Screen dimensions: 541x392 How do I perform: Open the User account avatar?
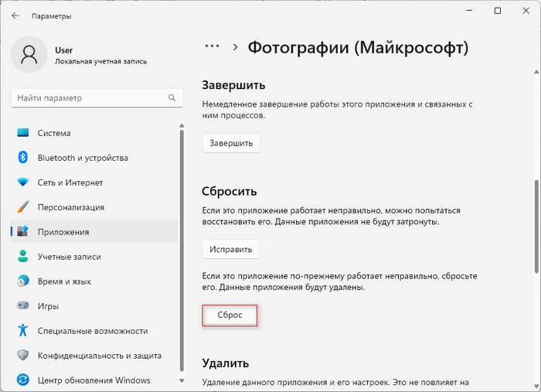[x=29, y=55]
